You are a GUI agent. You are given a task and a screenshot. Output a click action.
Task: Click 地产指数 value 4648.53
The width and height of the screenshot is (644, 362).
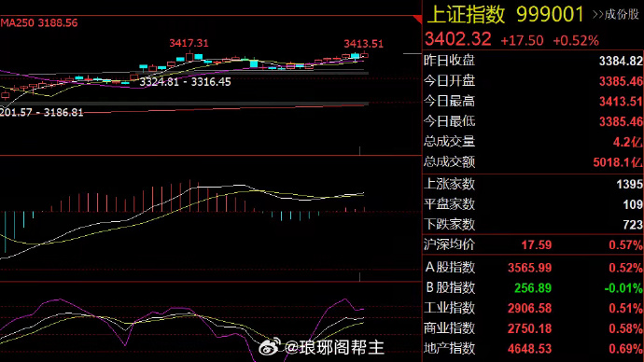click(x=529, y=349)
